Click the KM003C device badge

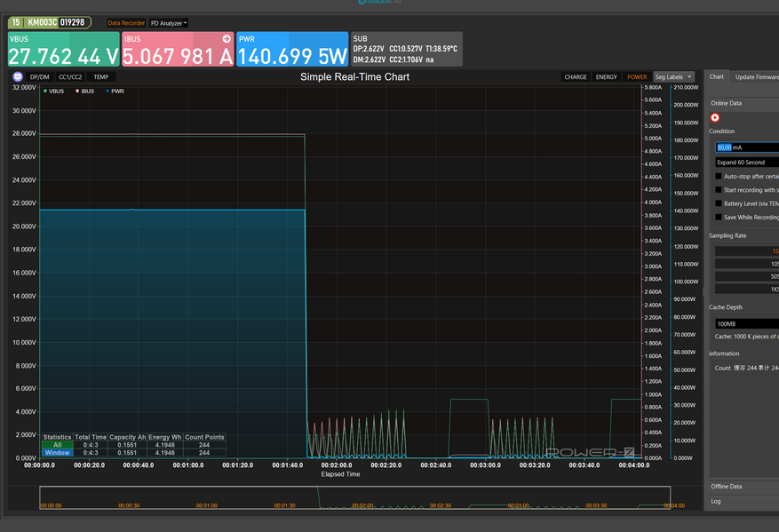point(49,22)
